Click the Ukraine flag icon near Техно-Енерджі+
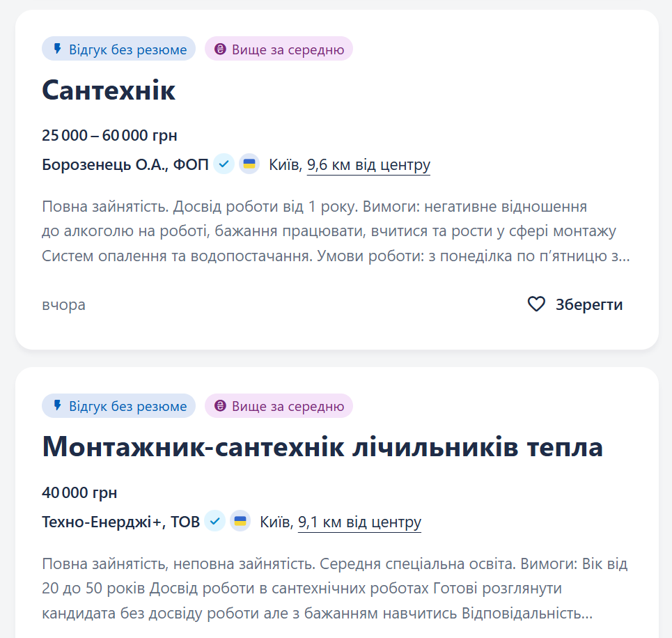Screen dimensions: 672x638 click(x=240, y=520)
